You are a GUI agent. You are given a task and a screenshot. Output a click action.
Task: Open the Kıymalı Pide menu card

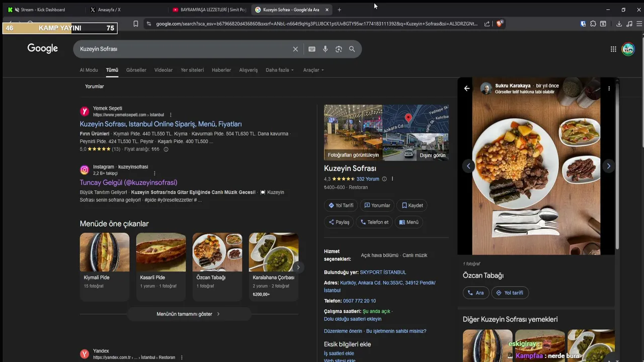coord(104,266)
